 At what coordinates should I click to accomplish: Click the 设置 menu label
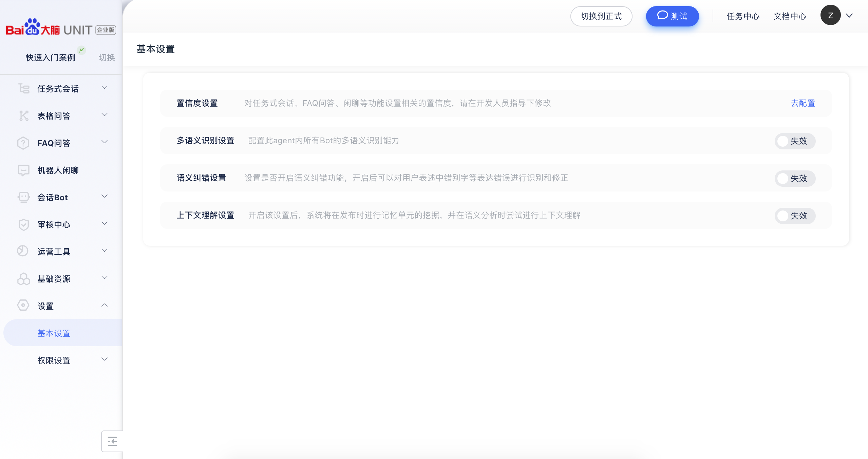click(45, 306)
